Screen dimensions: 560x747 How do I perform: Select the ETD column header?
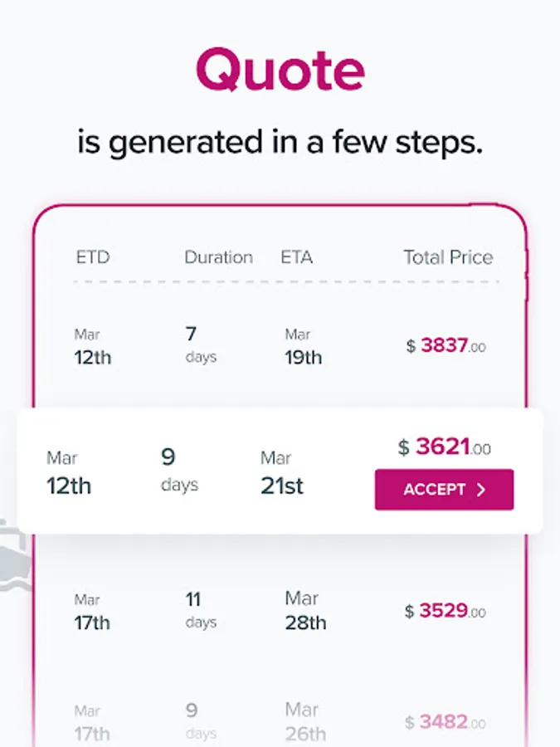pos(93,257)
